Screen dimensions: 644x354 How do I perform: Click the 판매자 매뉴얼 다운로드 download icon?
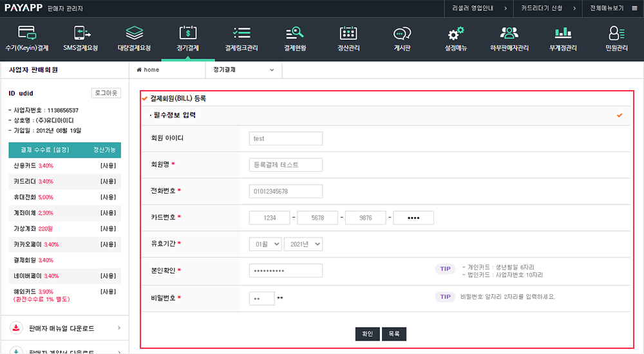(16, 328)
